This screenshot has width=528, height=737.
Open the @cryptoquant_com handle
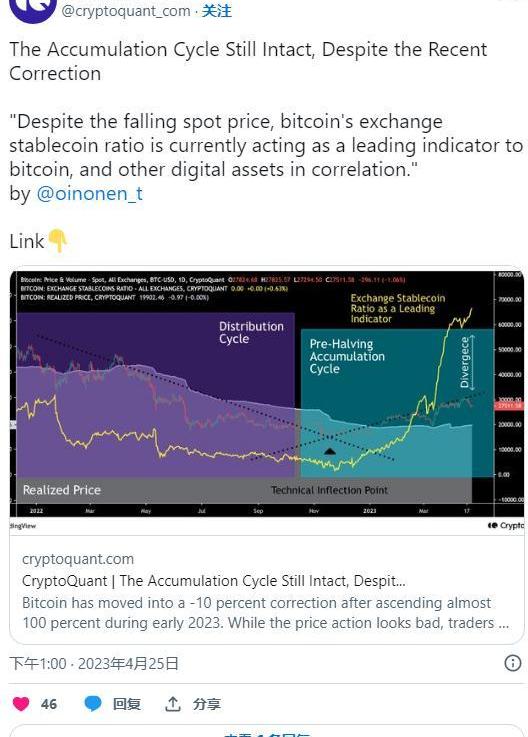(x=126, y=10)
